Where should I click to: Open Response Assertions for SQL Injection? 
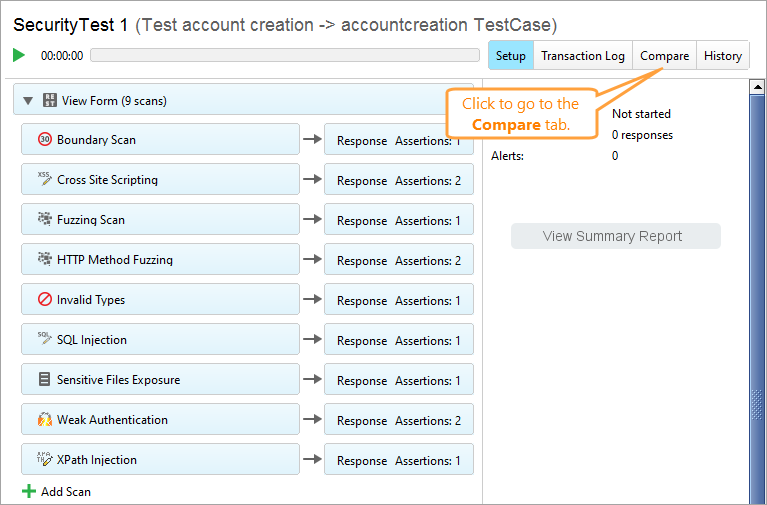point(399,340)
